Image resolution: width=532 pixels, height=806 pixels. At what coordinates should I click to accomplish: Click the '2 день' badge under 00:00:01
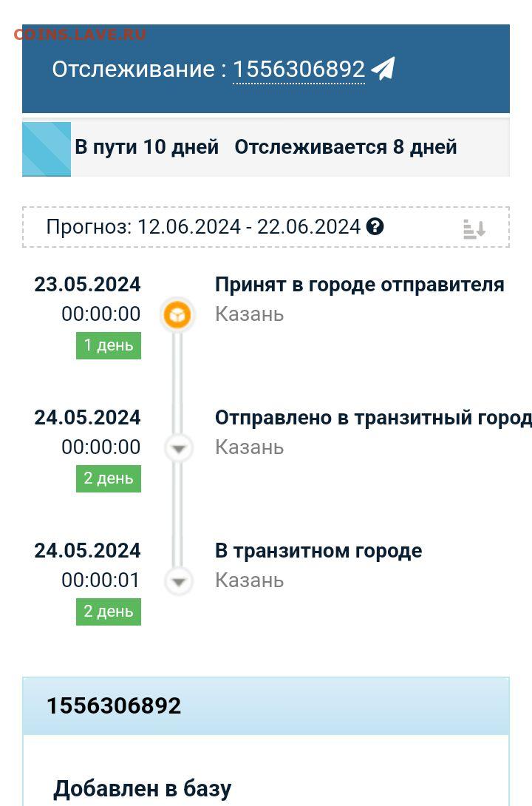point(109,612)
